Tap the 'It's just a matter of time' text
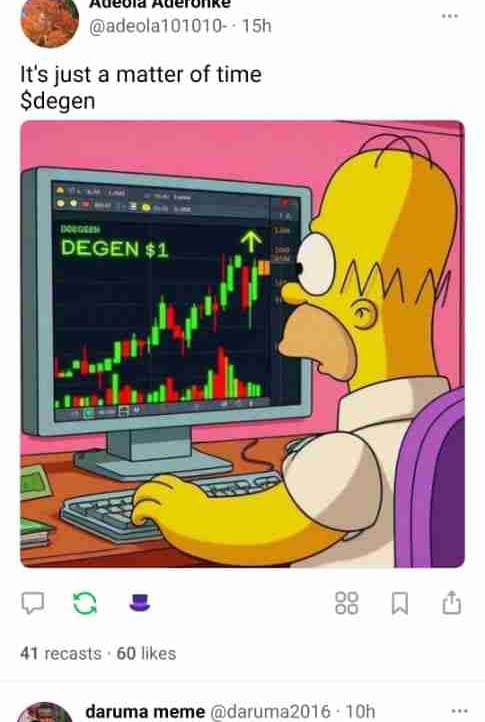Image resolution: width=485 pixels, height=722 pixels. coord(141,74)
